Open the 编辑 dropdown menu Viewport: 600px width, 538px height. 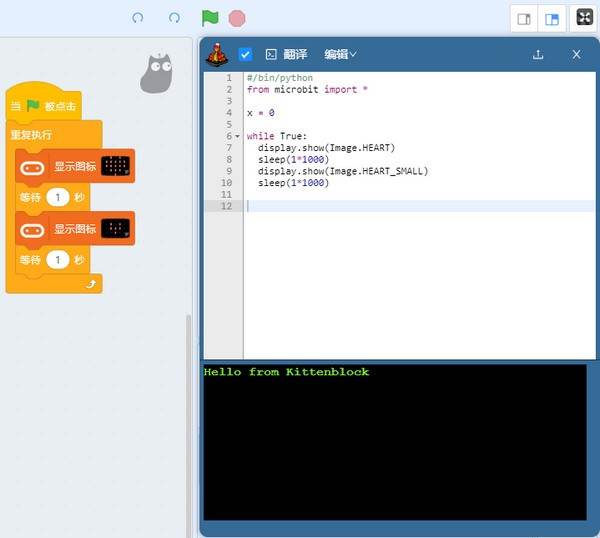click(x=340, y=54)
